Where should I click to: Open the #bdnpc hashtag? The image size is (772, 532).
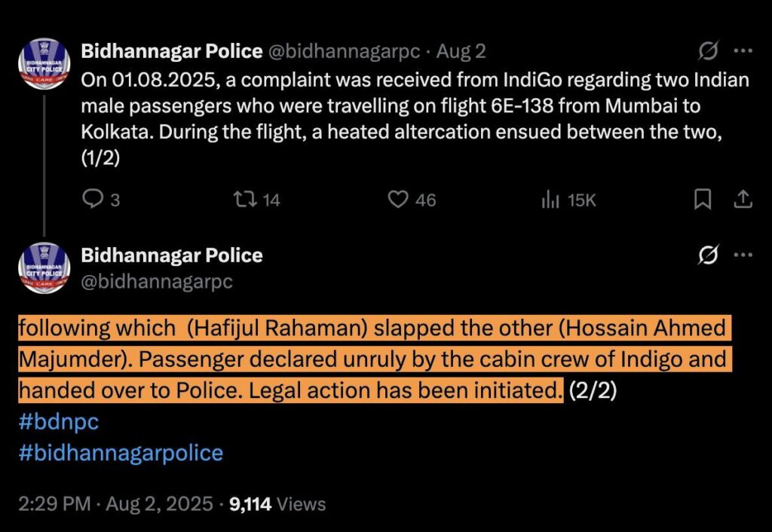coord(59,422)
